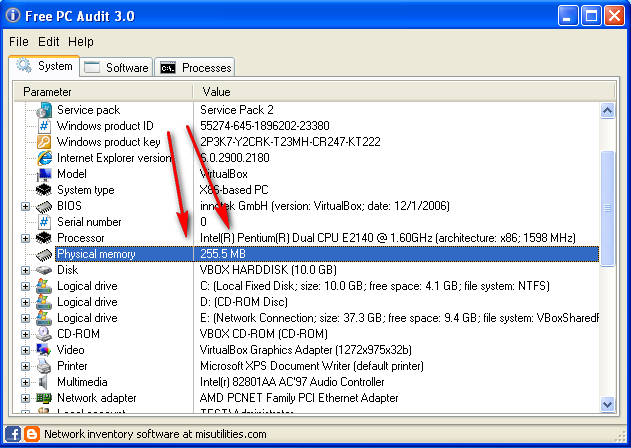Select the 'Intel(r) 82801AA AC'97 Audio Controller' value

[292, 382]
